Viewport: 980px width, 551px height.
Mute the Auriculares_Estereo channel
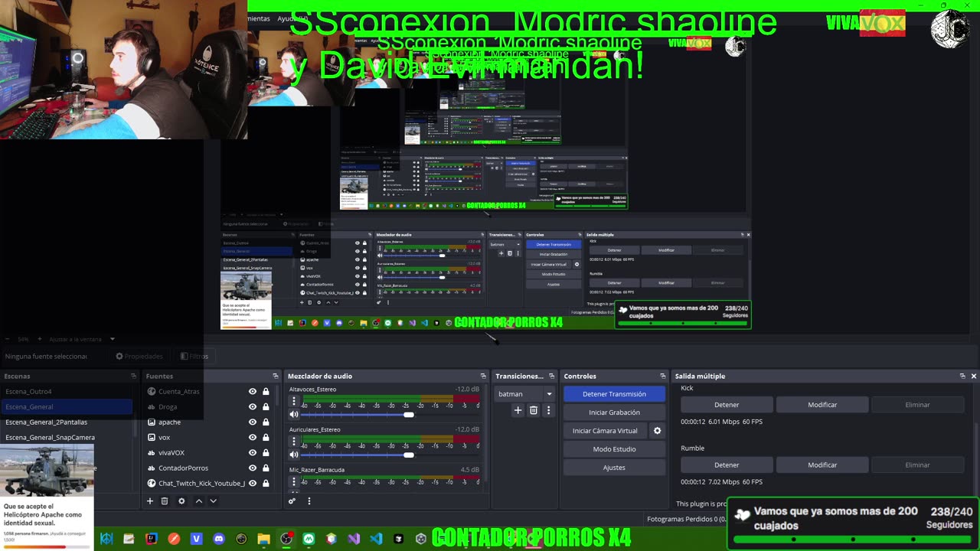coord(294,455)
